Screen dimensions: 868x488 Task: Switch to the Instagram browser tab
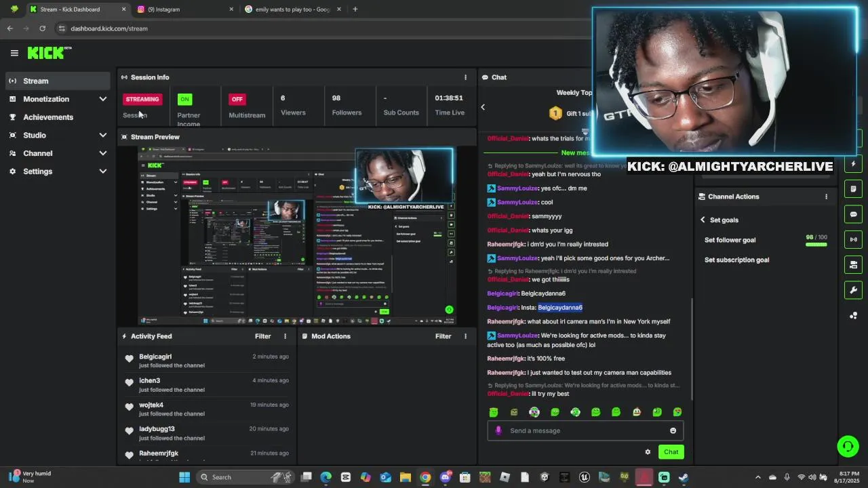[184, 9]
